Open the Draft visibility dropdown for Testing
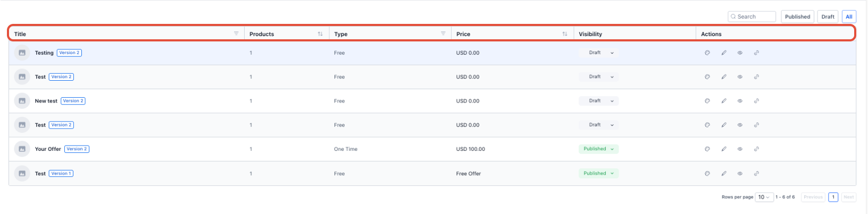The image size is (868, 214). point(599,53)
